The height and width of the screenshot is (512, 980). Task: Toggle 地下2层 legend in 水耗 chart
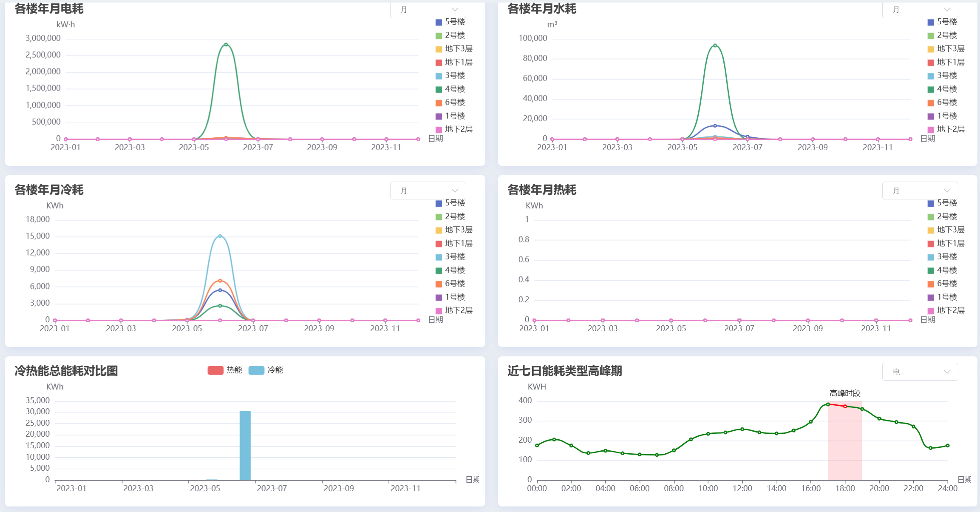(x=946, y=129)
